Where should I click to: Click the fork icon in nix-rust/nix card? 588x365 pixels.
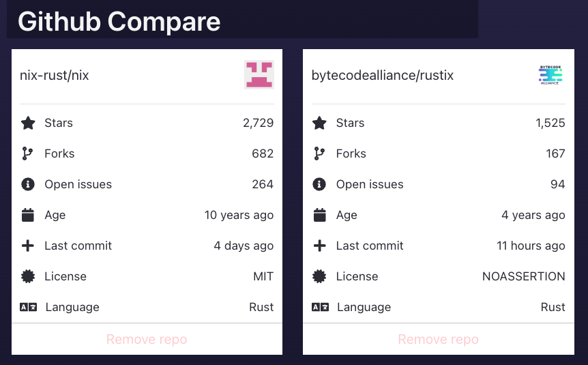coord(27,154)
